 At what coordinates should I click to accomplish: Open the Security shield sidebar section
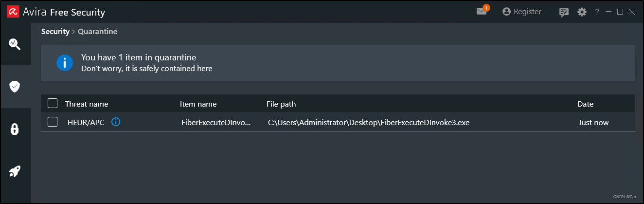tap(15, 87)
